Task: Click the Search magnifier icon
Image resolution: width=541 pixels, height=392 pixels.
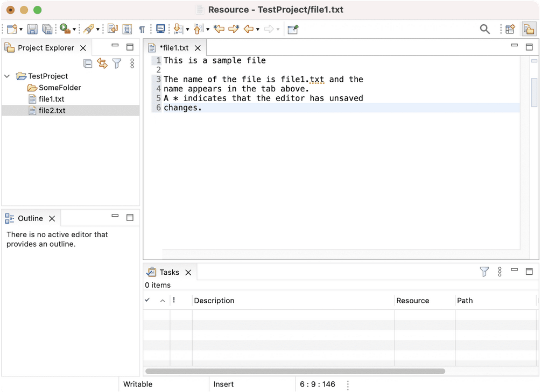Action: pyautogui.click(x=484, y=29)
